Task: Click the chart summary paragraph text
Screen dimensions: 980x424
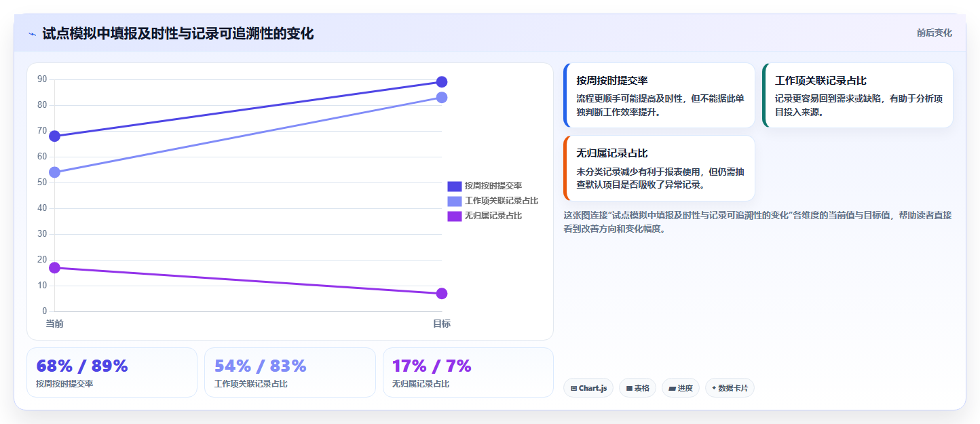Action: 757,222
